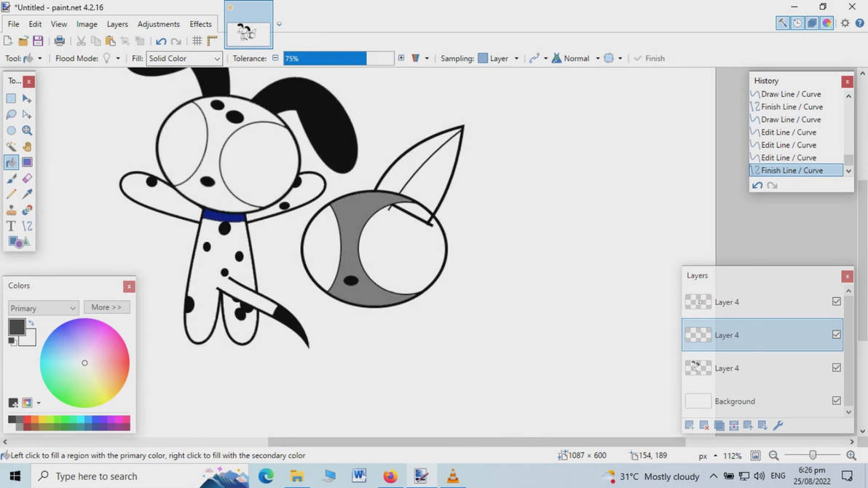Click Undo arrow in main toolbar

coord(161,41)
